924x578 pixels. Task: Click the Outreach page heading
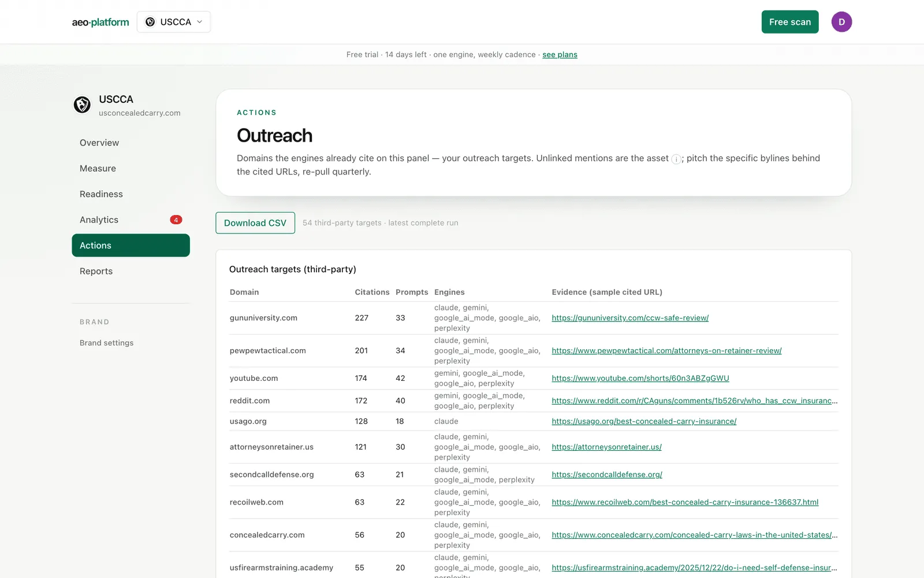[x=274, y=135]
